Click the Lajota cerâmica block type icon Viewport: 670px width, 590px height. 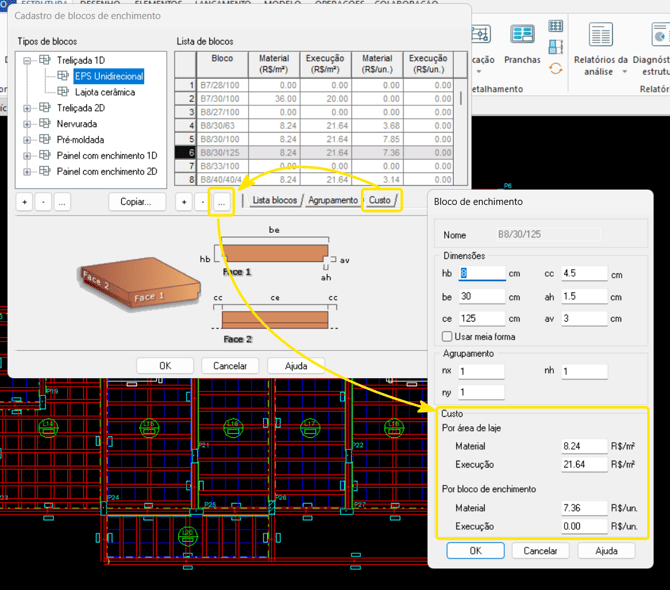[x=63, y=92]
